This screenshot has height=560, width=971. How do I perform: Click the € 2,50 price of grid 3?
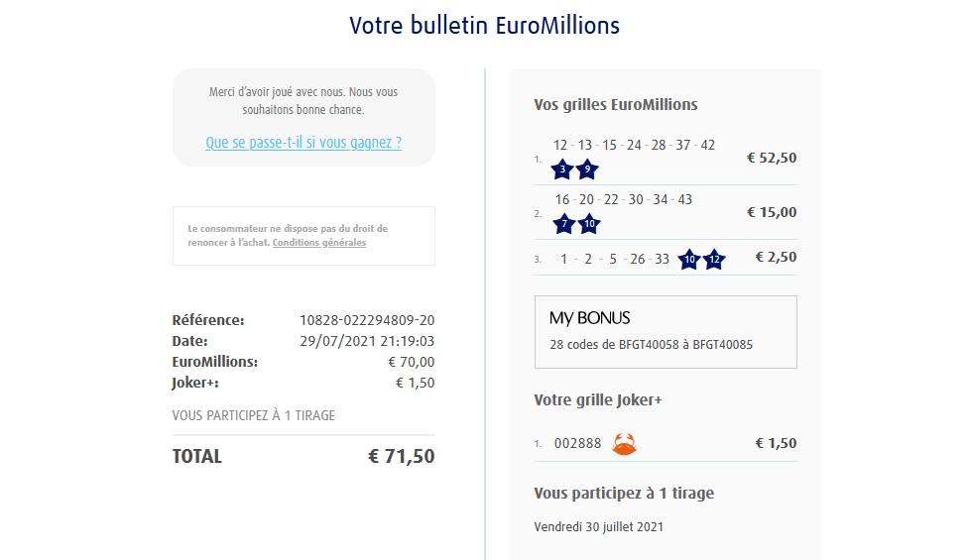click(775, 258)
